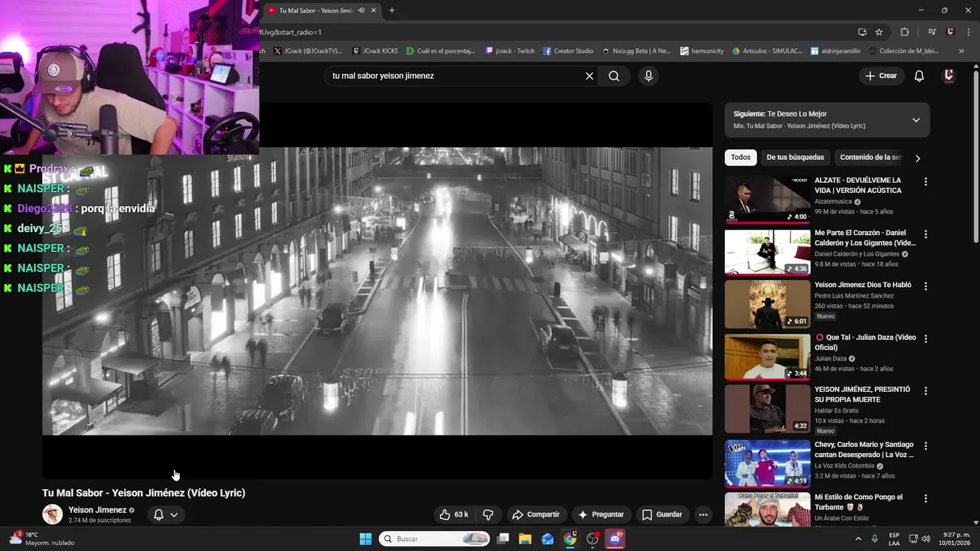Screen dimensions: 980x551
Task: Show hidden system tray icons
Action: click(x=858, y=539)
